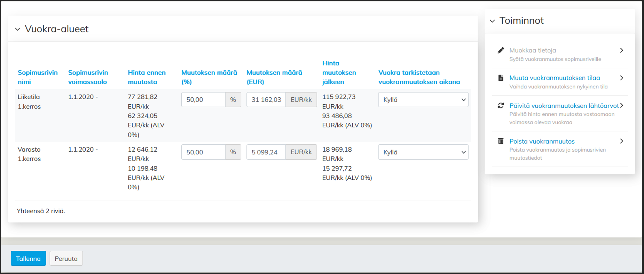Open the Kyllä dropdown for Varasto 1.kerros
The width and height of the screenshot is (644, 274).
tap(423, 152)
